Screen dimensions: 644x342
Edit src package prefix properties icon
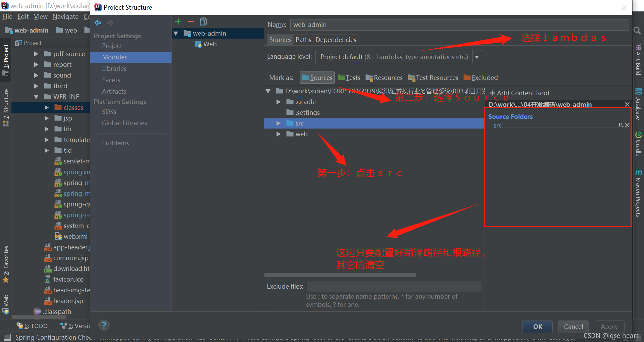[621, 125]
